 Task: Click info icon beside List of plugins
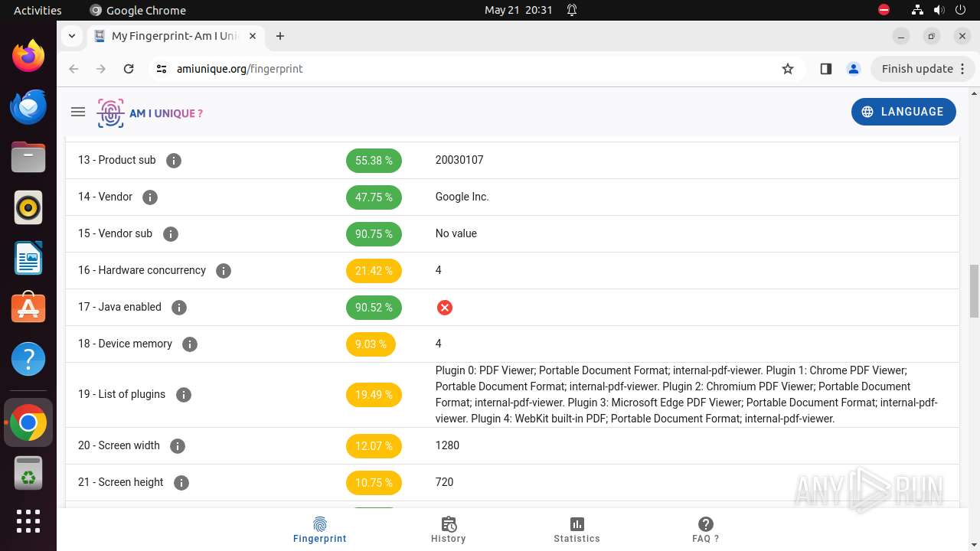click(184, 395)
